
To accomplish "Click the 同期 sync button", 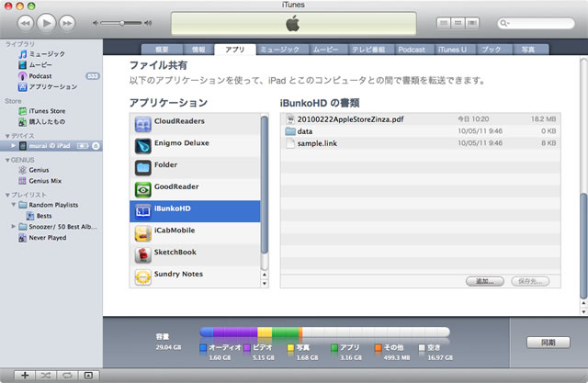I will (548, 343).
